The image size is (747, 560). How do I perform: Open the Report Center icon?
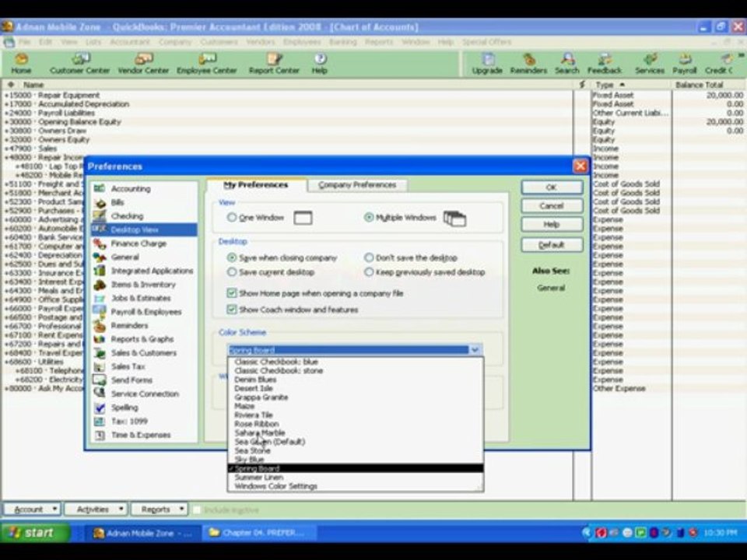coord(274,64)
